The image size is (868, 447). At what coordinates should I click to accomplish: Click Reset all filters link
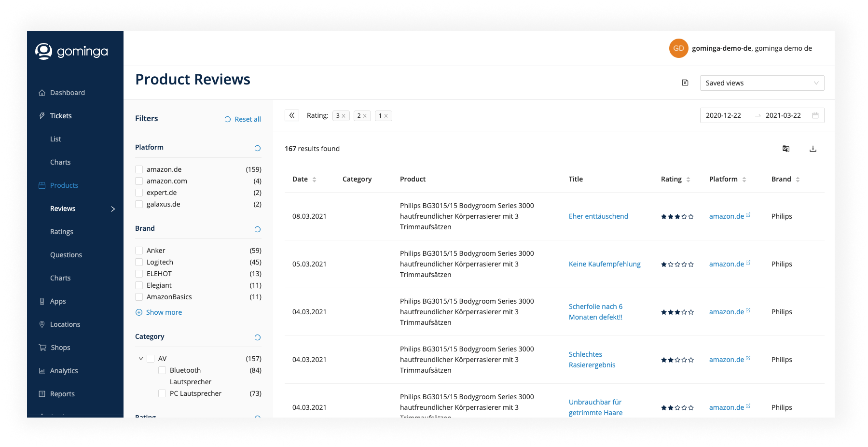[243, 119]
